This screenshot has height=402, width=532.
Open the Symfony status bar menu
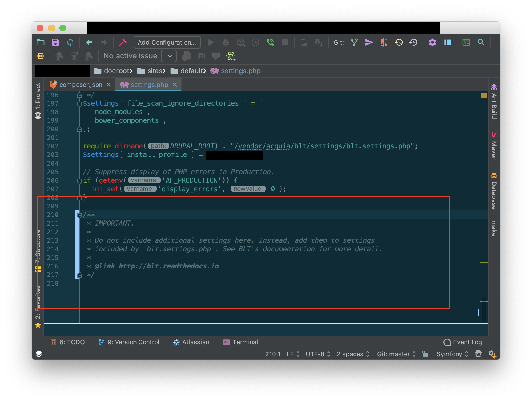pyautogui.click(x=452, y=354)
